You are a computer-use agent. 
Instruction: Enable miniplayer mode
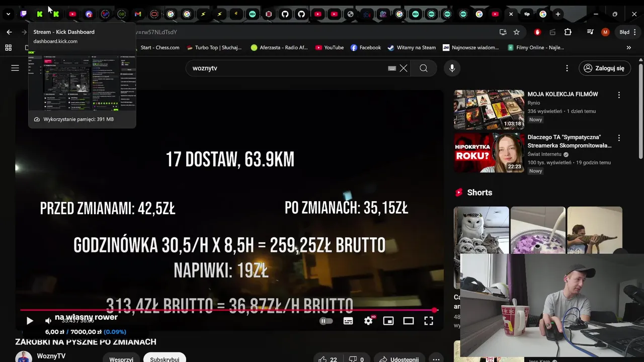click(x=388, y=321)
